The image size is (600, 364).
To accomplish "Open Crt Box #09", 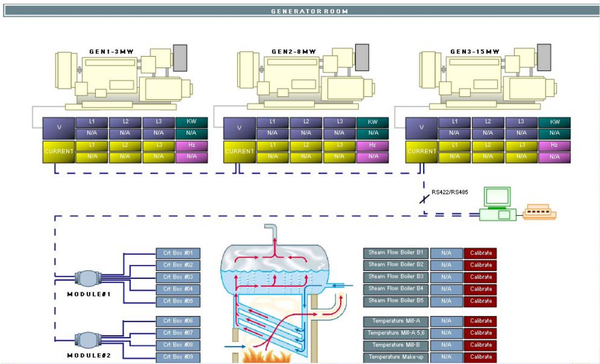I will point(178,357).
